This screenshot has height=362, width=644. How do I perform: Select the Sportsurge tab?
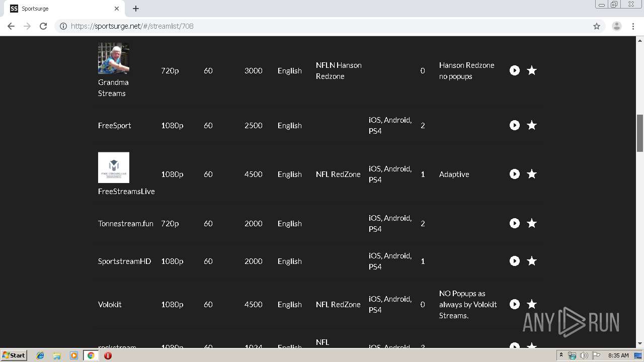[64, 9]
